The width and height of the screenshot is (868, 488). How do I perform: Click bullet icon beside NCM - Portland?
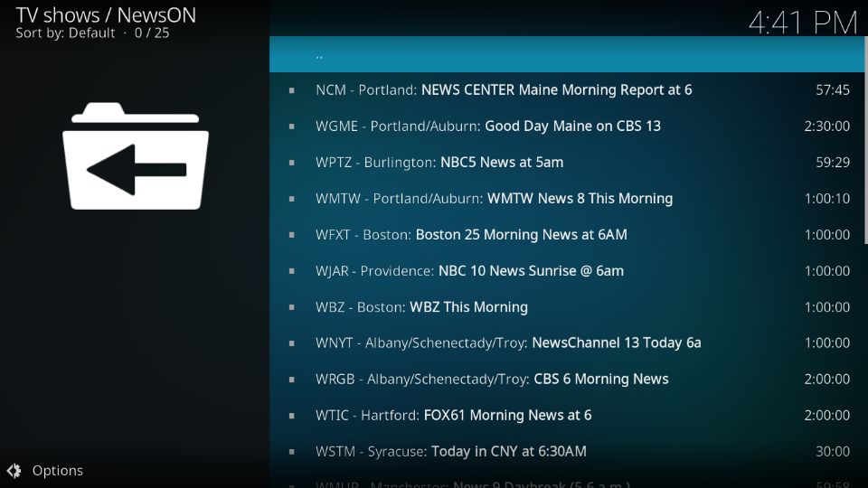click(292, 90)
